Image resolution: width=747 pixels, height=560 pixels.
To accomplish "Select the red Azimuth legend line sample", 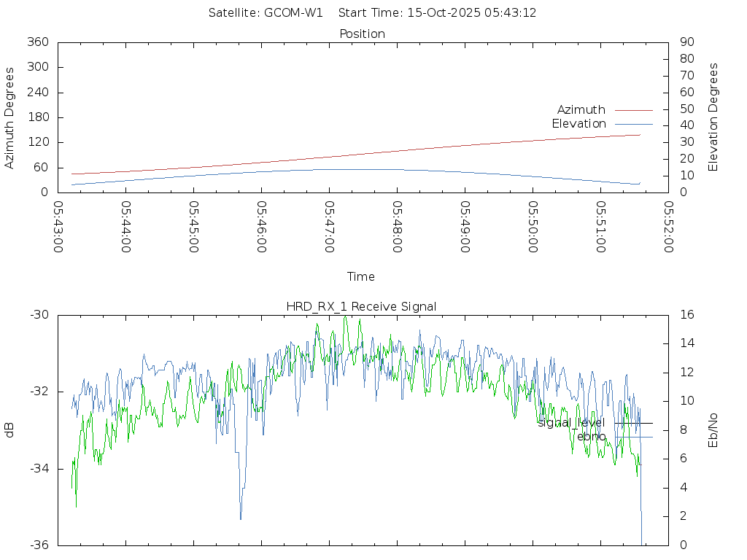I will click(633, 110).
